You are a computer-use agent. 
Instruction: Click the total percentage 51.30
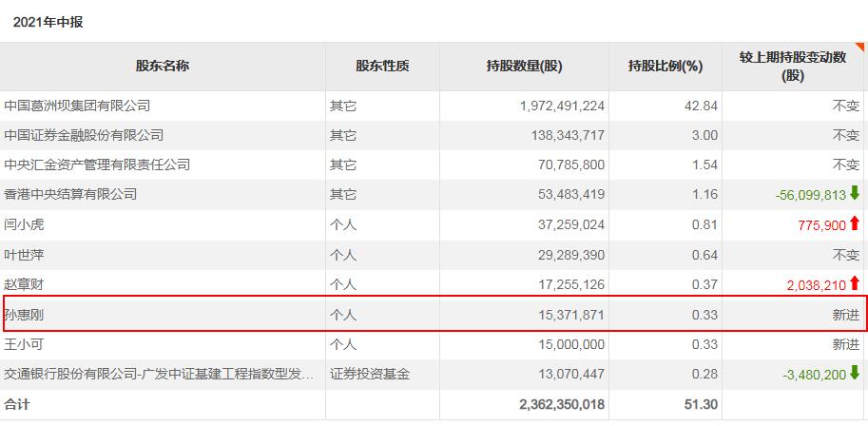[701, 404]
